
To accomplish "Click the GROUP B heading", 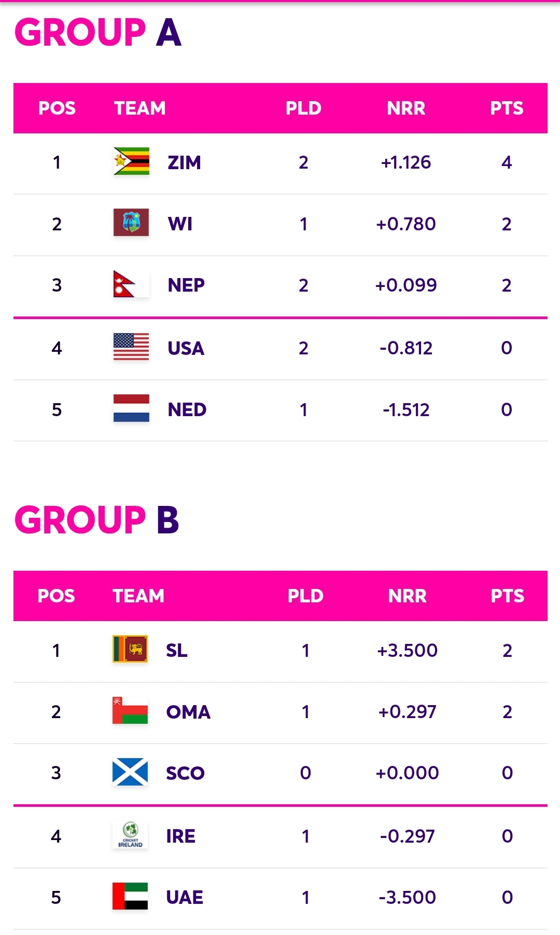I will 97,519.
